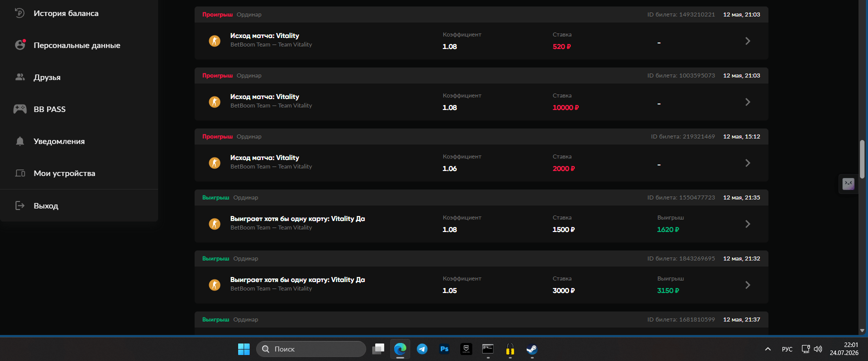Screen dimensions: 868x361
Task: Show hidden system tray icons
Action: coord(768,349)
